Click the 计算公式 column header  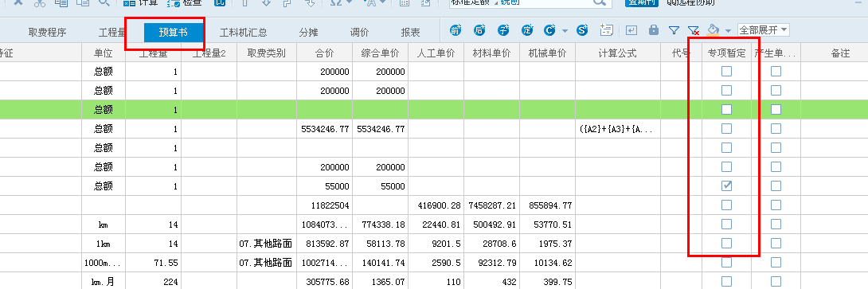point(618,53)
